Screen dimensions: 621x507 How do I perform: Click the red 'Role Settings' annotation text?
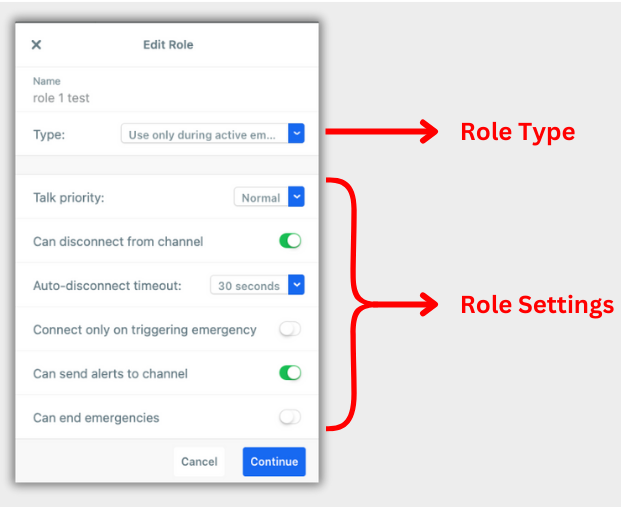[537, 305]
